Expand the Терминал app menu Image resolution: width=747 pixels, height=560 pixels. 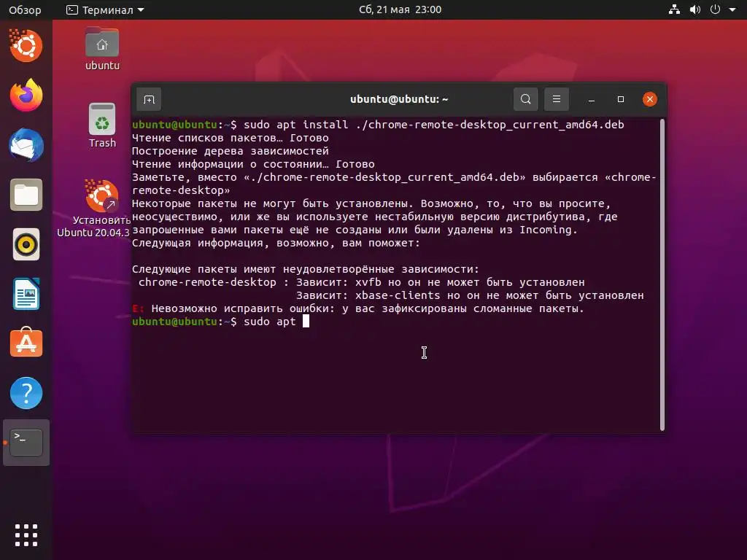pos(105,9)
